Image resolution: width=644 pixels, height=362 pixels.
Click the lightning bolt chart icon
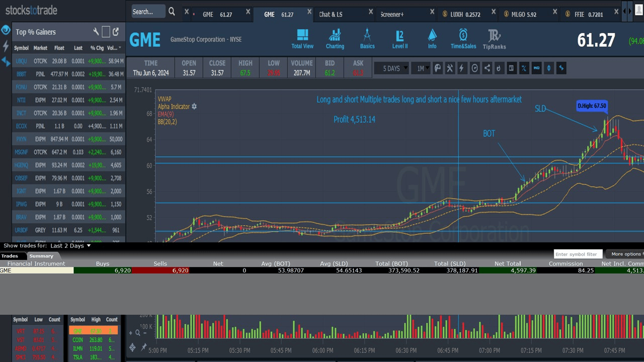[462, 68]
